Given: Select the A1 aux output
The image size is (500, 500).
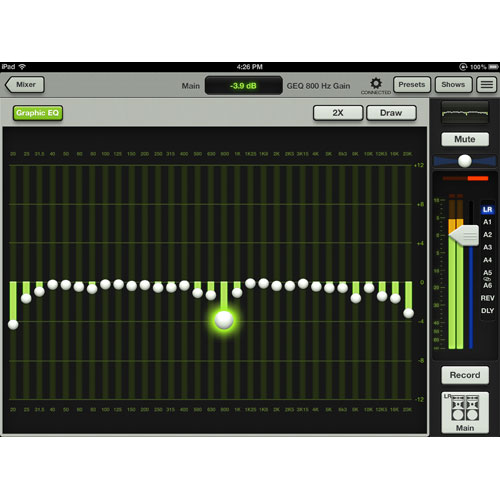Looking at the screenshot, I should [x=487, y=222].
